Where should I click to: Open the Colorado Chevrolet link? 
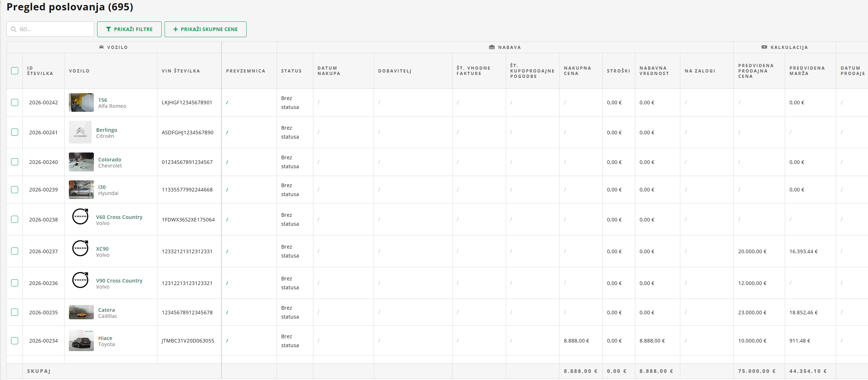point(110,160)
